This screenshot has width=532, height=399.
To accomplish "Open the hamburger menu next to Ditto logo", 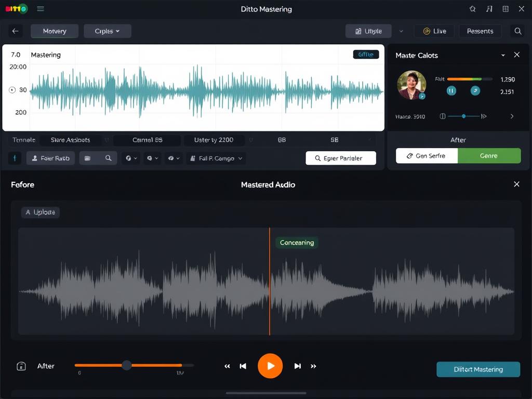I will coord(41,9).
